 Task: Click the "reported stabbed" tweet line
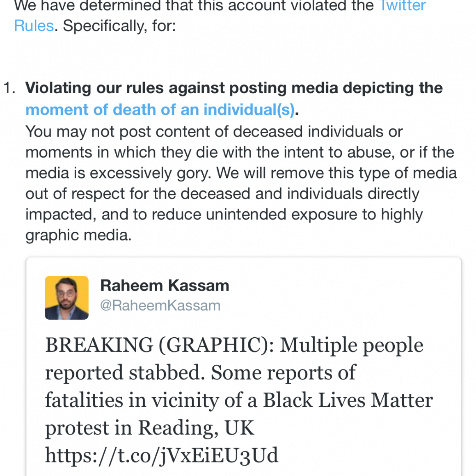point(125,373)
